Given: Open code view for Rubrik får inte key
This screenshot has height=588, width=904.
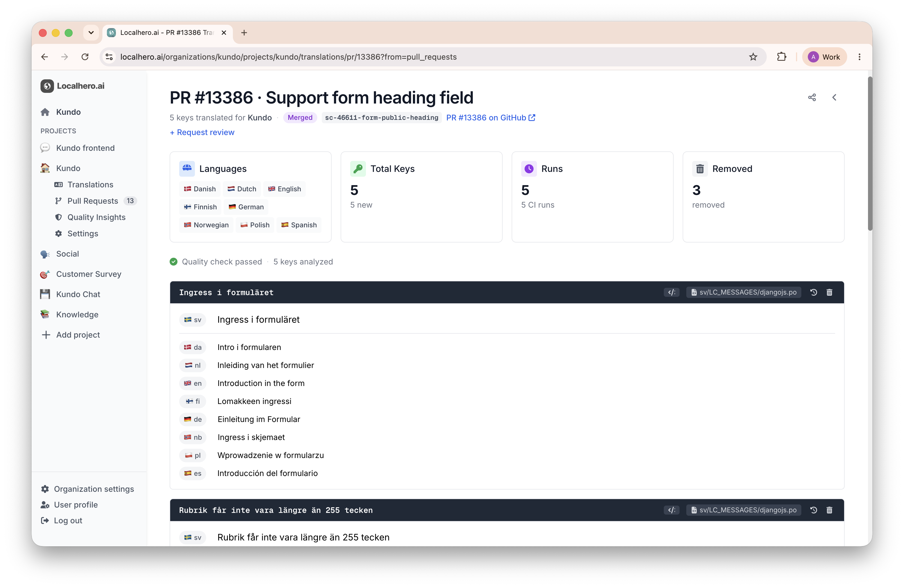Looking at the screenshot, I should (671, 510).
